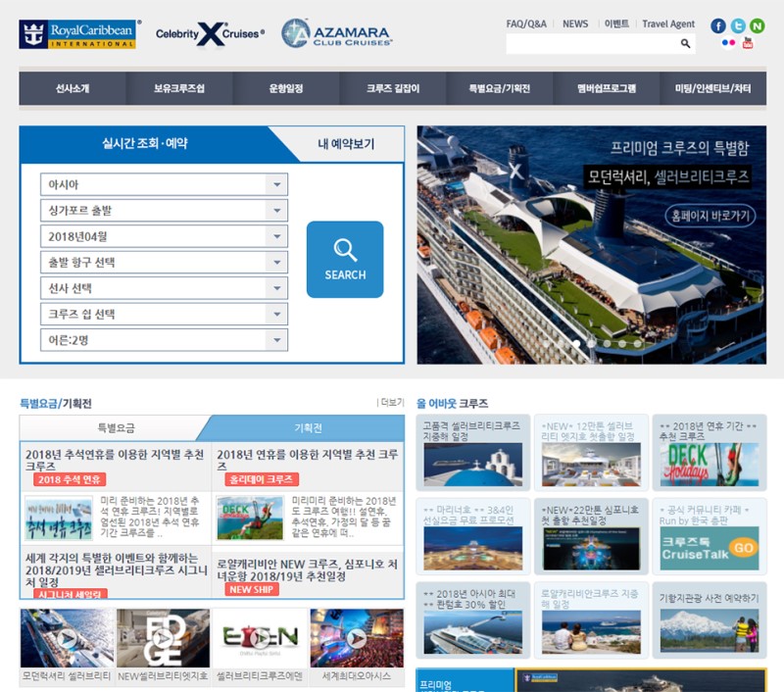Open the 고품격 셀러브리티크루즈 지중해 일정 card
This screenshot has height=692, width=784.
click(x=473, y=453)
